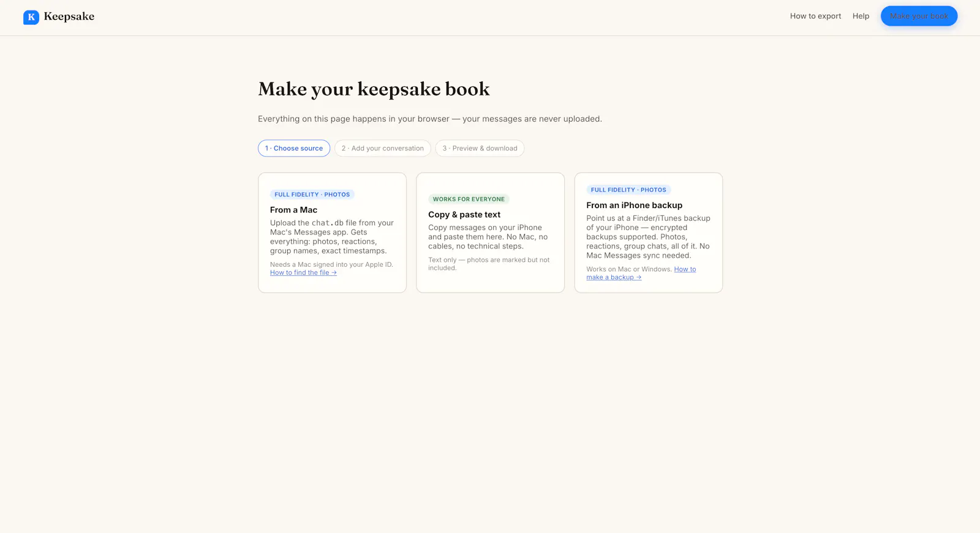Click 'Needs a Mac signed into your Apple ID' note
The height and width of the screenshot is (533, 980).
pyautogui.click(x=331, y=265)
